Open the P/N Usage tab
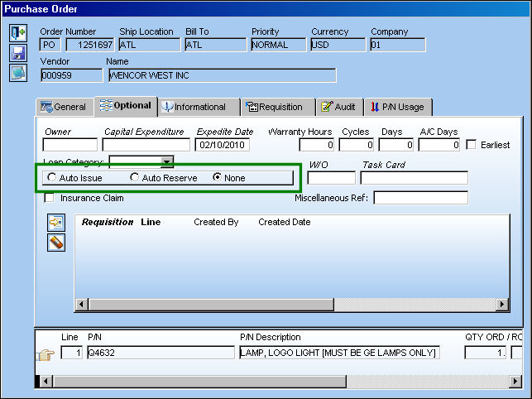The width and height of the screenshot is (532, 399). click(x=398, y=107)
